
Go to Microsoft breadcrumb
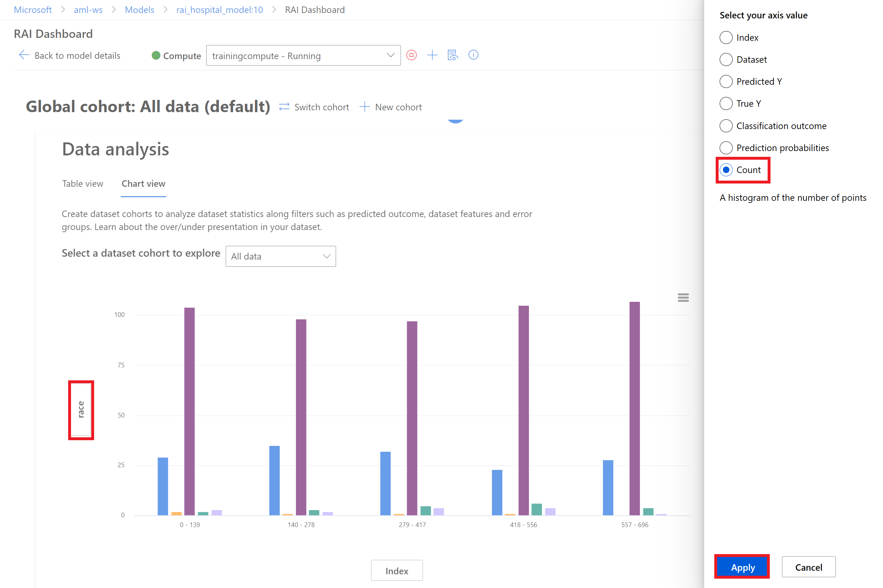point(32,10)
